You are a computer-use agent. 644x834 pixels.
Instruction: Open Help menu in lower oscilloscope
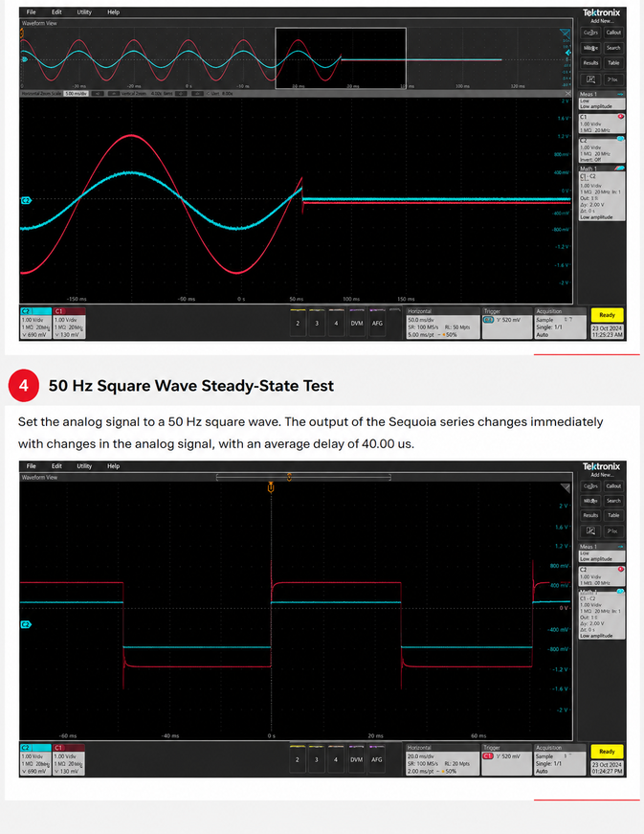113,466
